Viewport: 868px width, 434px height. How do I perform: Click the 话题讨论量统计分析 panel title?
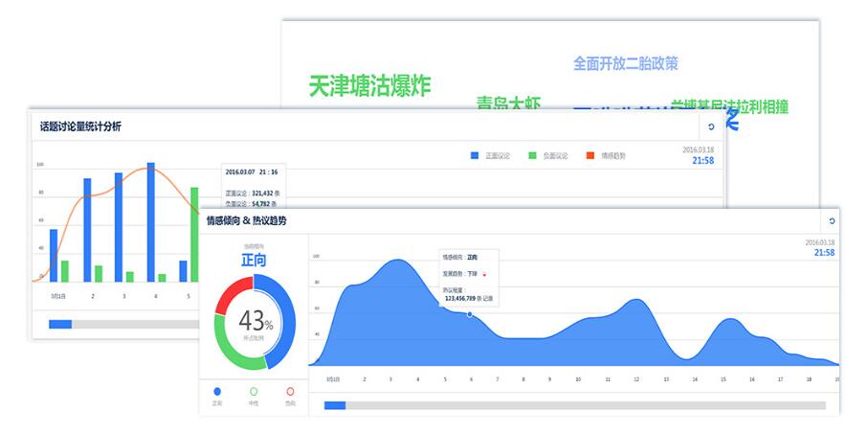(x=80, y=126)
